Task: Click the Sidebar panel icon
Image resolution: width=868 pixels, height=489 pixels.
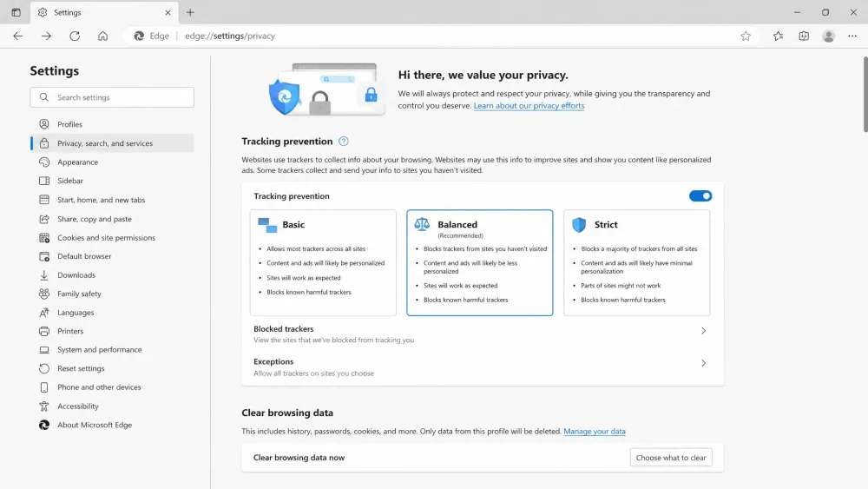Action: coord(44,181)
